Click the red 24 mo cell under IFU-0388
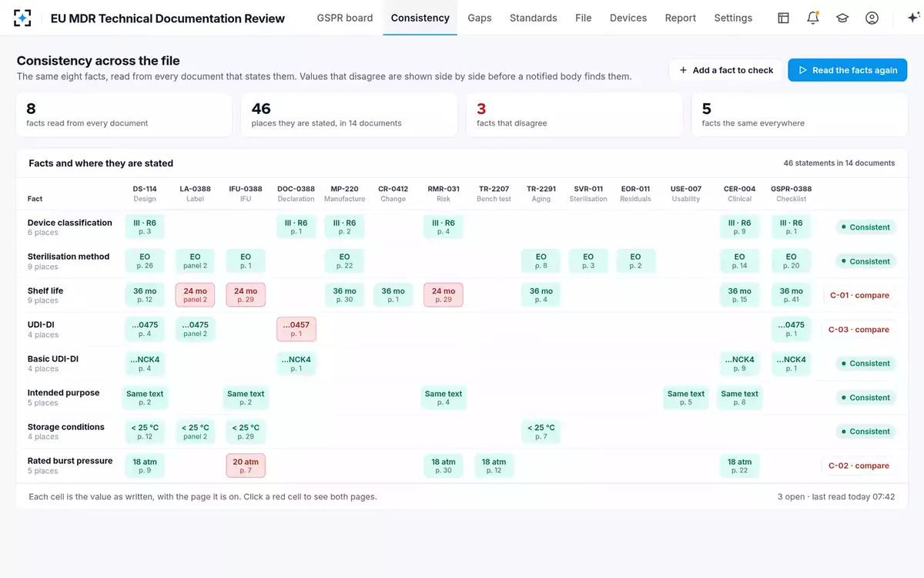The height and width of the screenshot is (578, 924). point(246,295)
